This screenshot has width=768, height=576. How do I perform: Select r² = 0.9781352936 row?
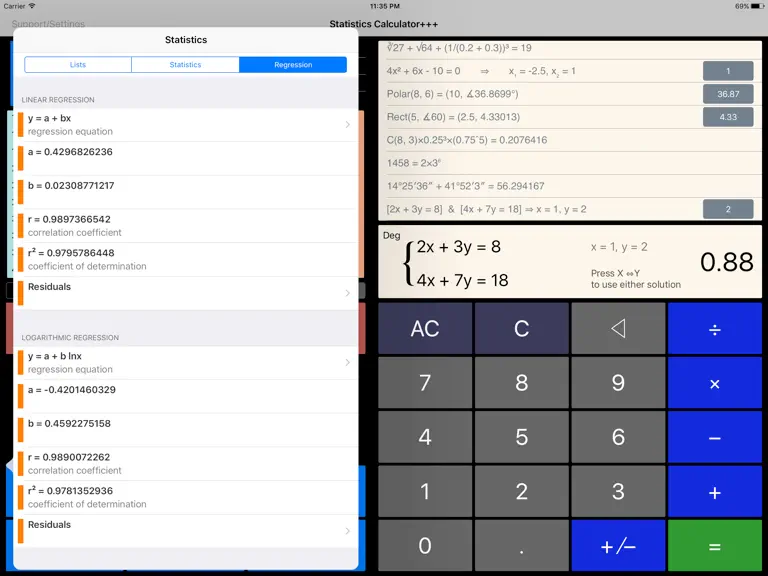tap(186, 497)
